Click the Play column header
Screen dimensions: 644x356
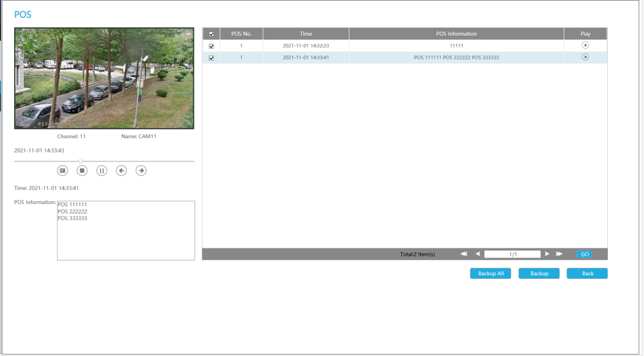(x=586, y=34)
